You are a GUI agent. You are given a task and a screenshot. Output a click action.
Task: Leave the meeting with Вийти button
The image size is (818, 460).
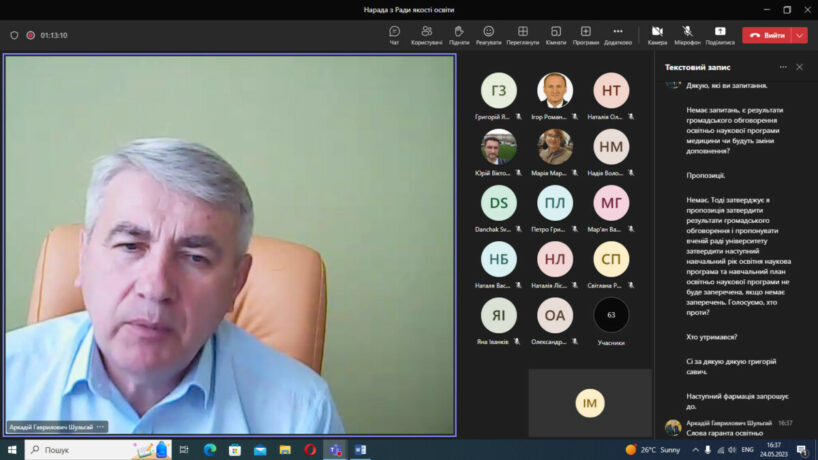[767, 35]
